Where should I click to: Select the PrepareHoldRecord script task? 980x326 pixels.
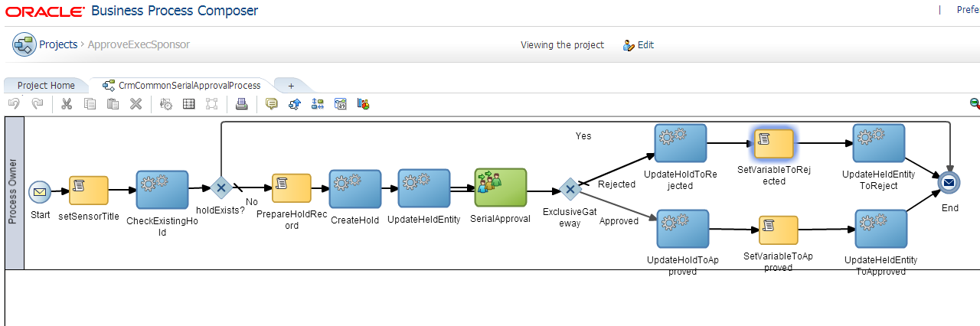[x=292, y=188]
